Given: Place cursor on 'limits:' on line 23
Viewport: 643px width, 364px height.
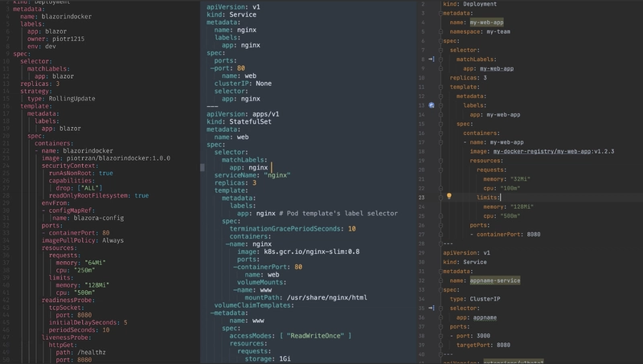Looking at the screenshot, I should point(489,198).
